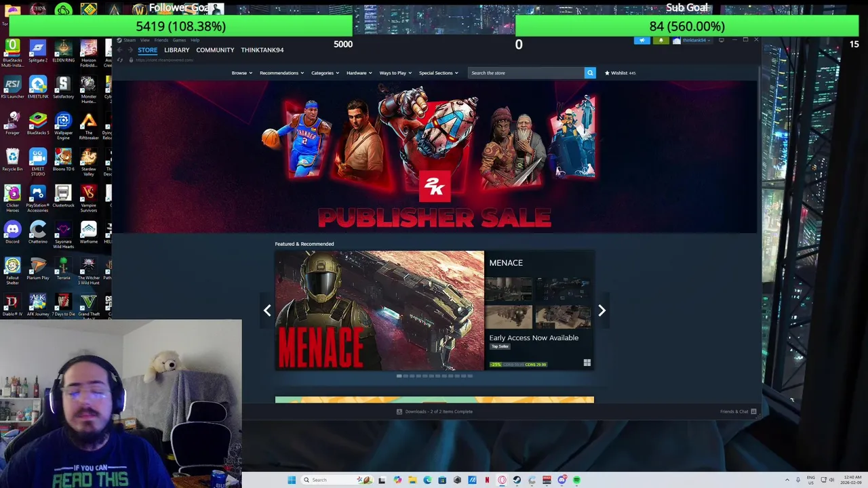
Task: Select Terraria desktop icon
Action: 63,269
